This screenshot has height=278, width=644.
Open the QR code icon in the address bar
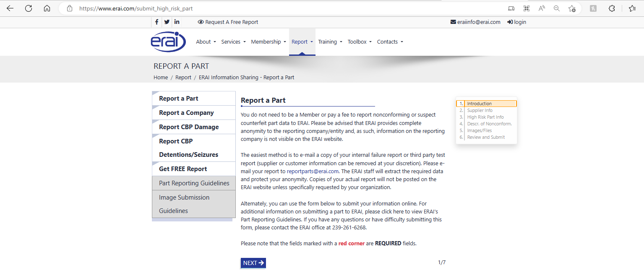[527, 8]
